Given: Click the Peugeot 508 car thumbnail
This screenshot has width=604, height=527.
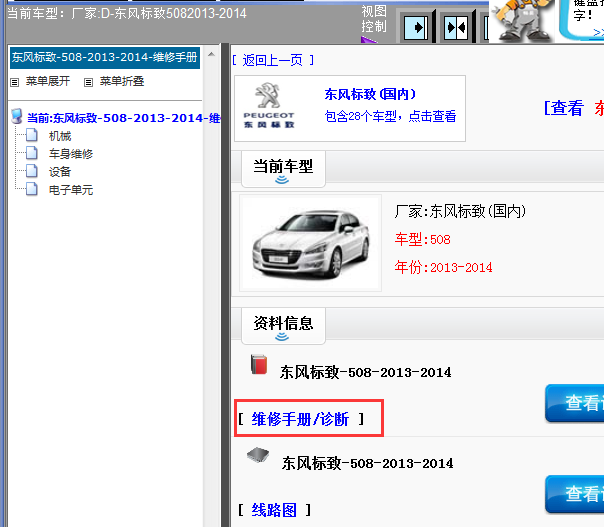Looking at the screenshot, I should [x=310, y=243].
